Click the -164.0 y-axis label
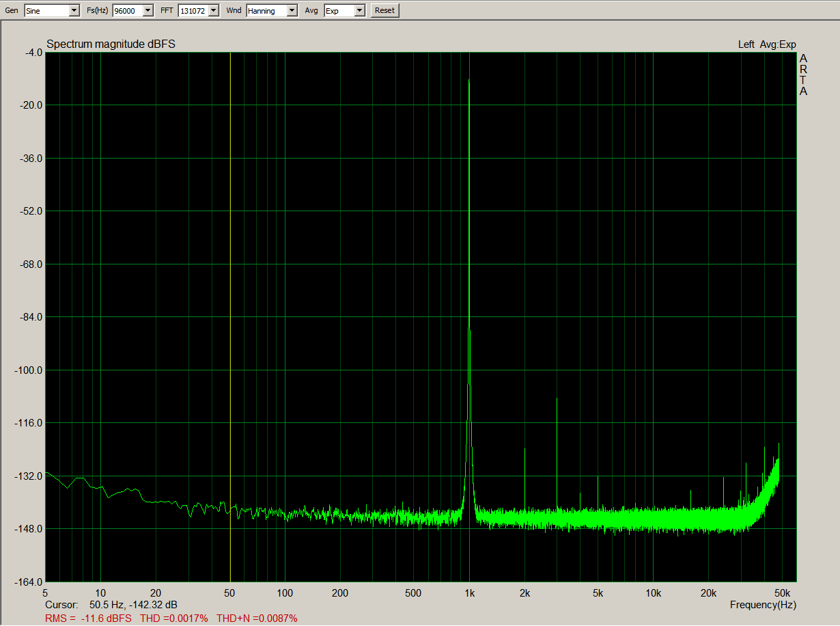Viewport: 840px width, 626px height. 29,582
